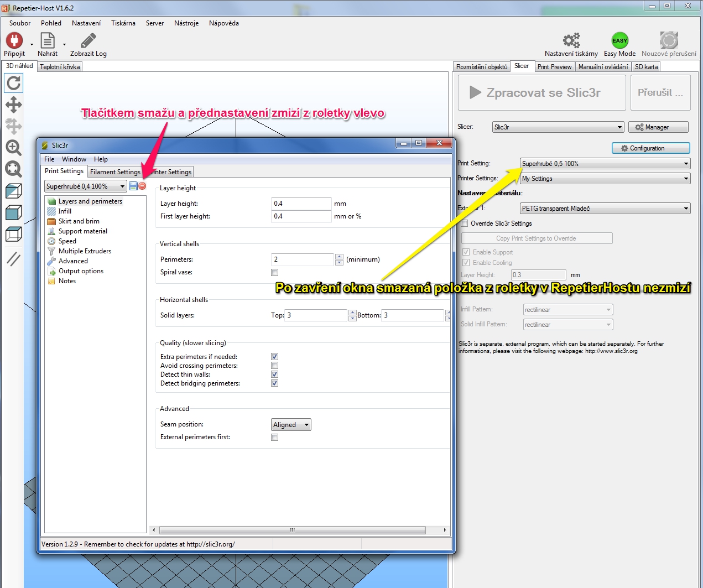
Task: Click the Připojit connect icon
Action: (x=14, y=41)
